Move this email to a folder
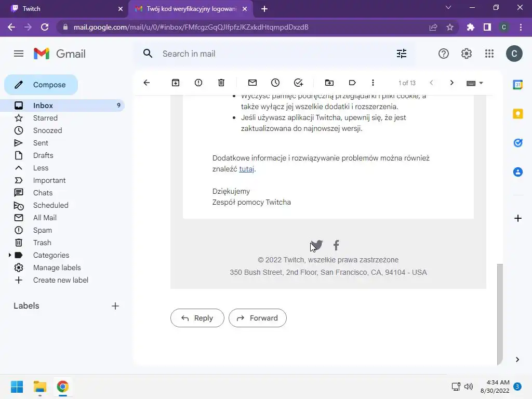This screenshot has width=532, height=399. (329, 83)
